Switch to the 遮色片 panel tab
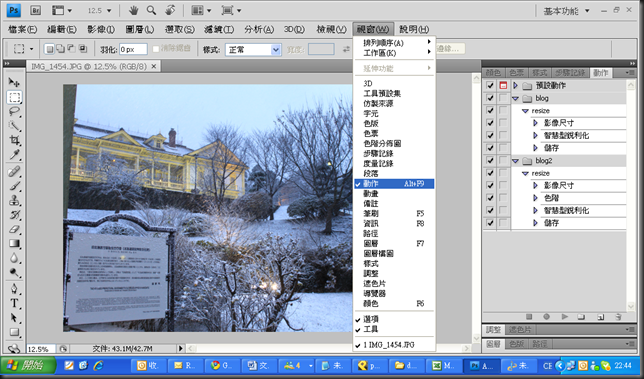The image size is (644, 379). [x=520, y=329]
